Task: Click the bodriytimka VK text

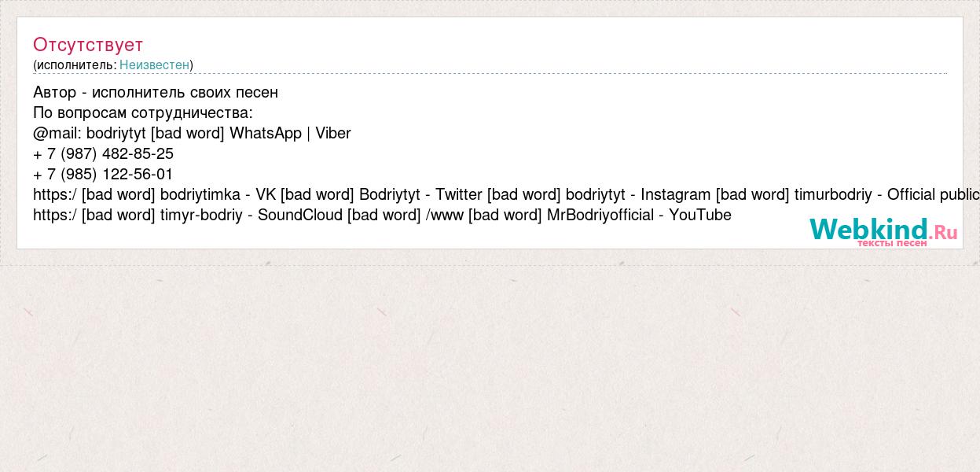Action: (218, 194)
